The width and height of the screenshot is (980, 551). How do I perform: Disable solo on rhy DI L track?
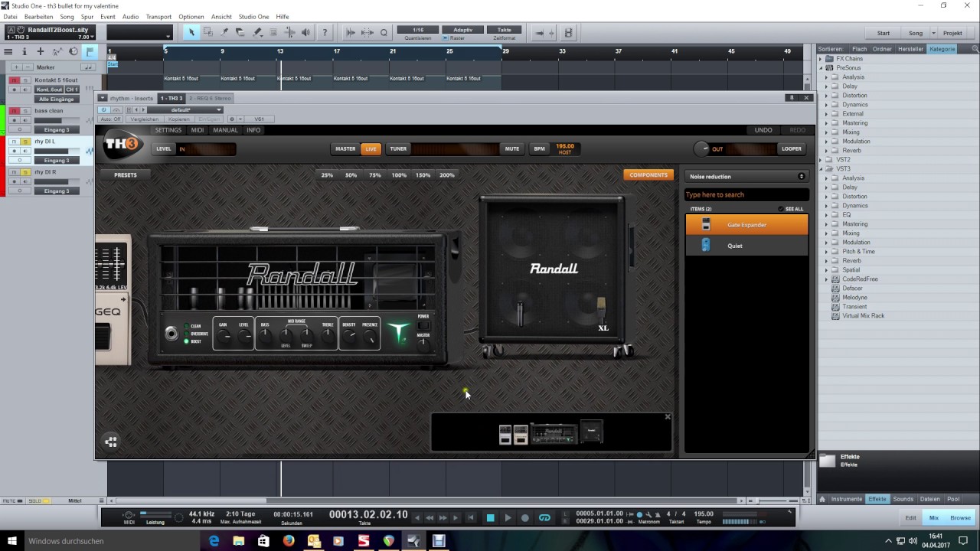coord(24,142)
